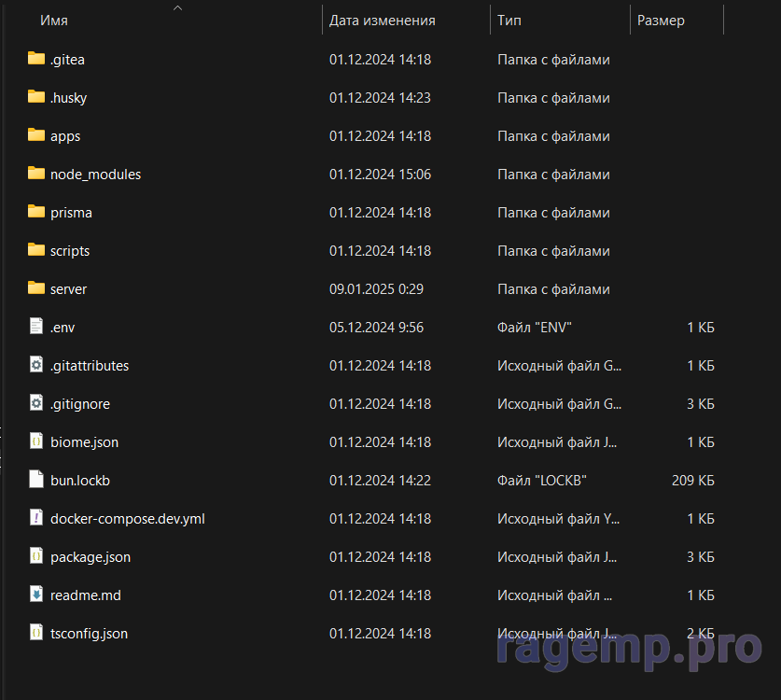Select the readme.md file icon
The image size is (781, 700).
36,595
